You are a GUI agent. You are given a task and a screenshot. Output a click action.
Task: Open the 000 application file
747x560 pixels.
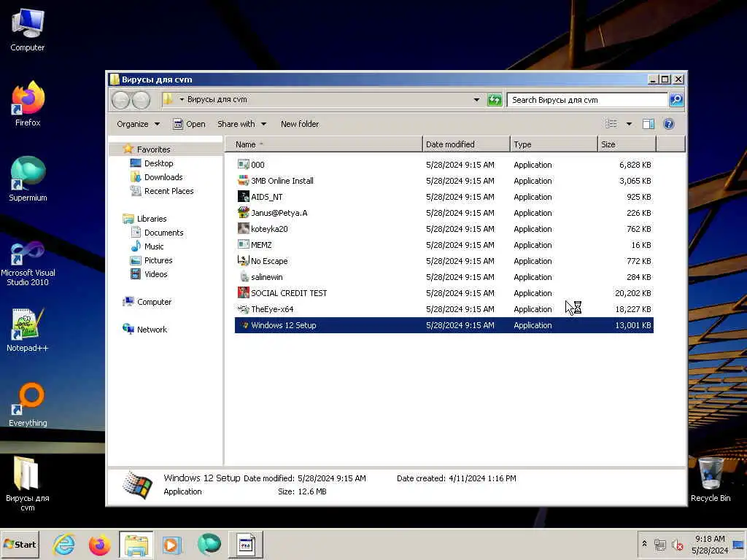[258, 165]
